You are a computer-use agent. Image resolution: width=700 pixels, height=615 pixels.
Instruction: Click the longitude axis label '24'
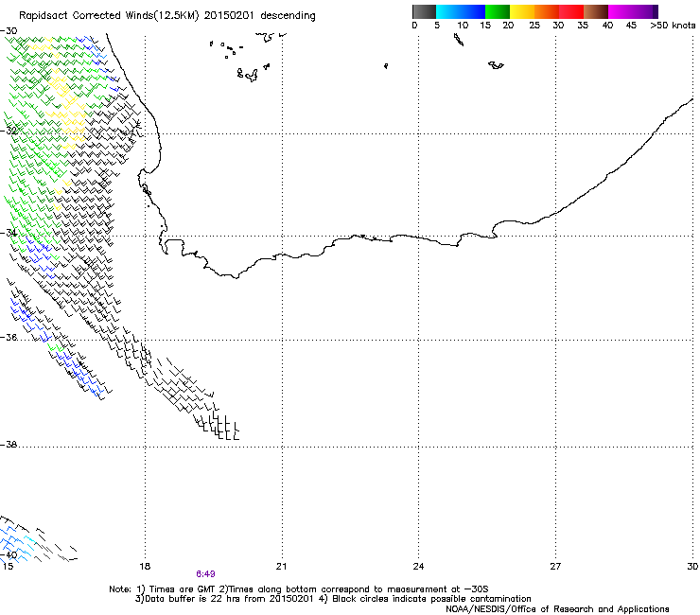(x=418, y=567)
